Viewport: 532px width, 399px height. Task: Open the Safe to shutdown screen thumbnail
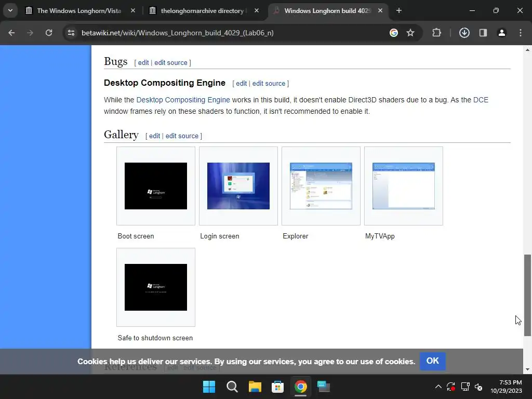coord(156,287)
